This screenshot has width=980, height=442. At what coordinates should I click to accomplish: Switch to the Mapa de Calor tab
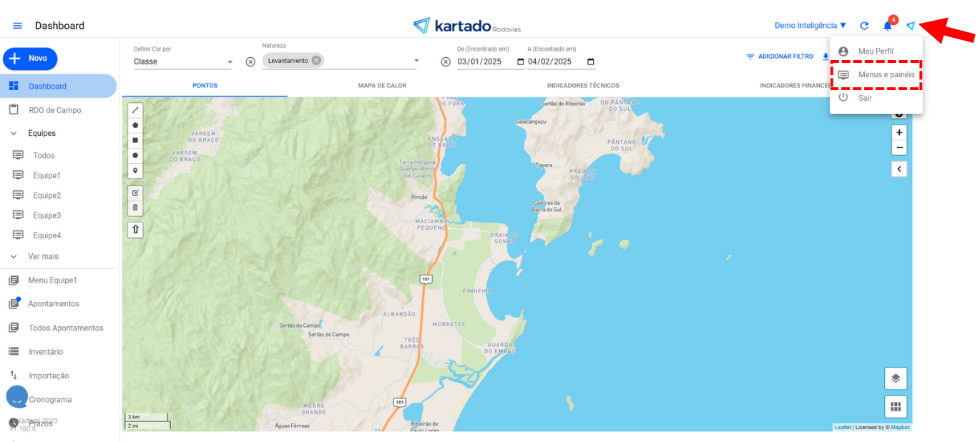[x=382, y=86]
